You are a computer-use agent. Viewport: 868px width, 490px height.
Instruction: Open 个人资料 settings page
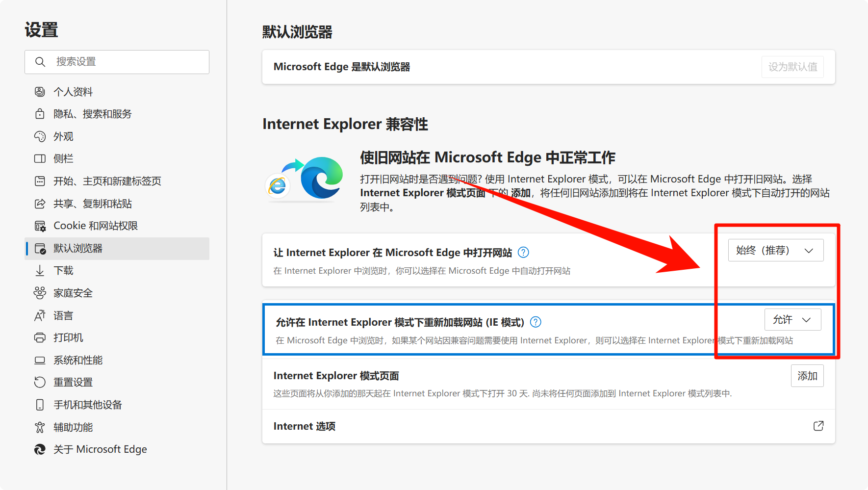[x=117, y=92]
